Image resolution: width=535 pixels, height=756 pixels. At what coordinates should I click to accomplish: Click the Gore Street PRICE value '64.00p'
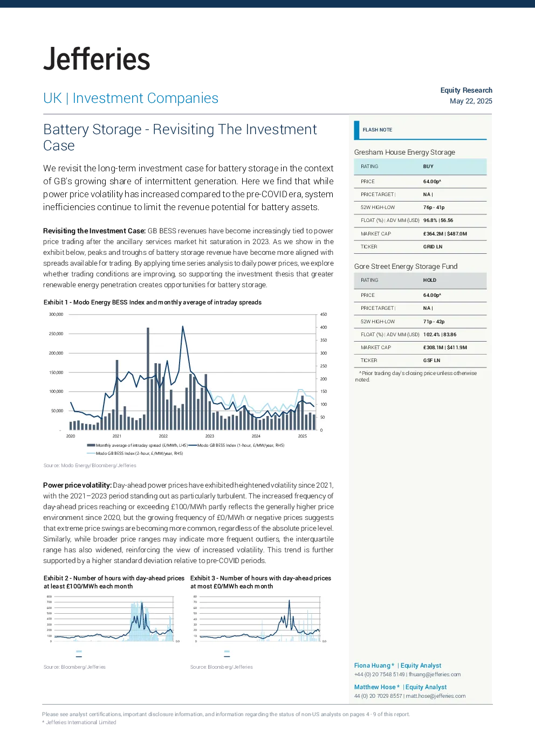432,295
